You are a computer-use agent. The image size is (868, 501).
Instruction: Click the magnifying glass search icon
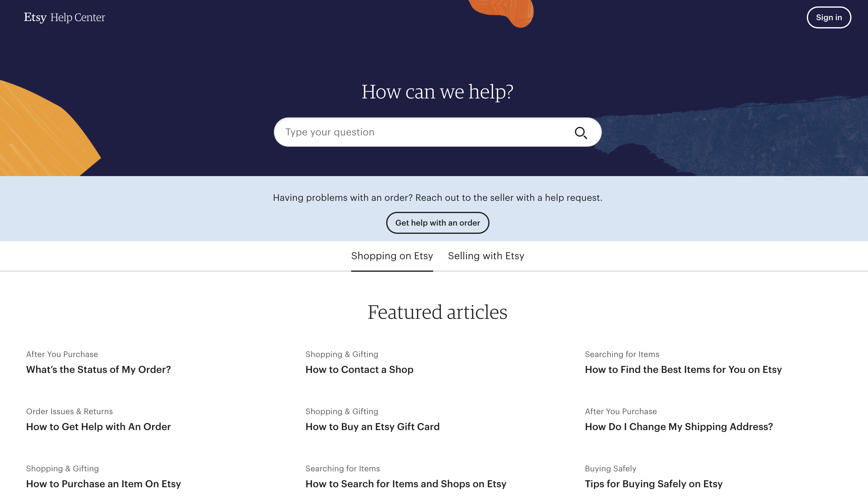point(580,132)
